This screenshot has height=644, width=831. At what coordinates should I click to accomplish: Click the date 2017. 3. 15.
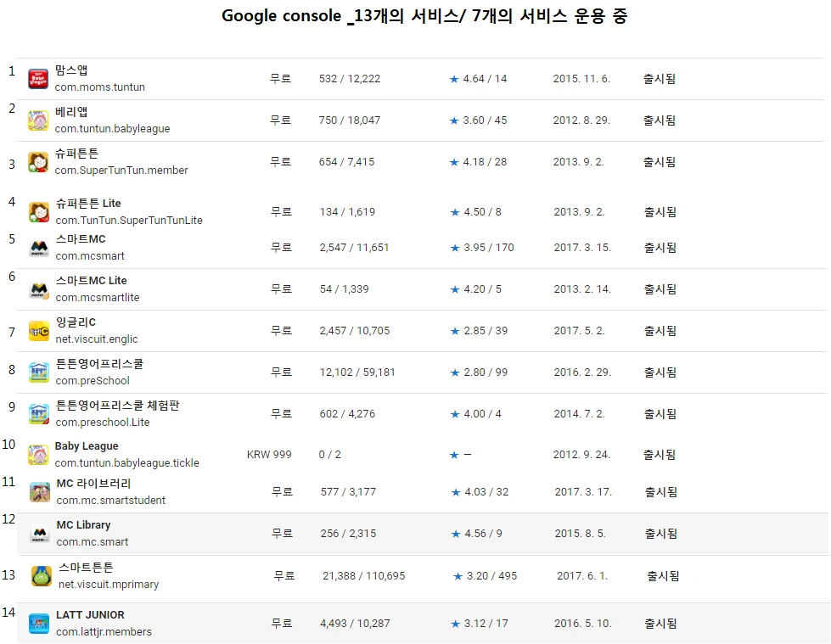583,248
